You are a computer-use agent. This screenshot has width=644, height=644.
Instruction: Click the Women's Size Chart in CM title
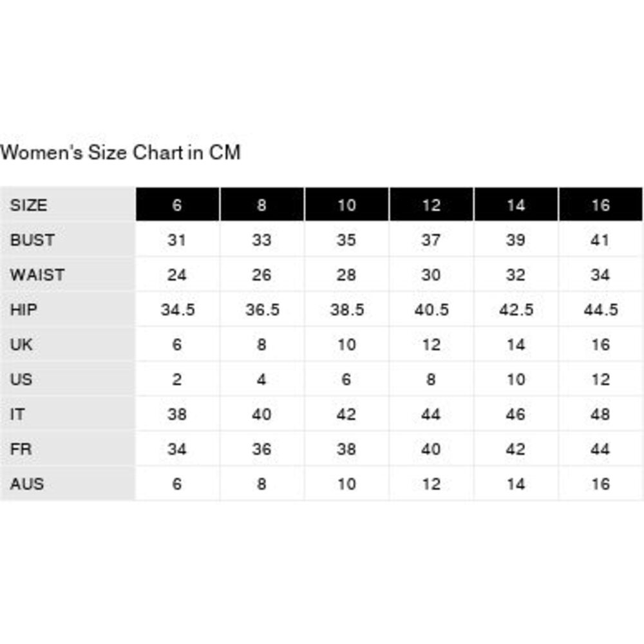pos(120,153)
